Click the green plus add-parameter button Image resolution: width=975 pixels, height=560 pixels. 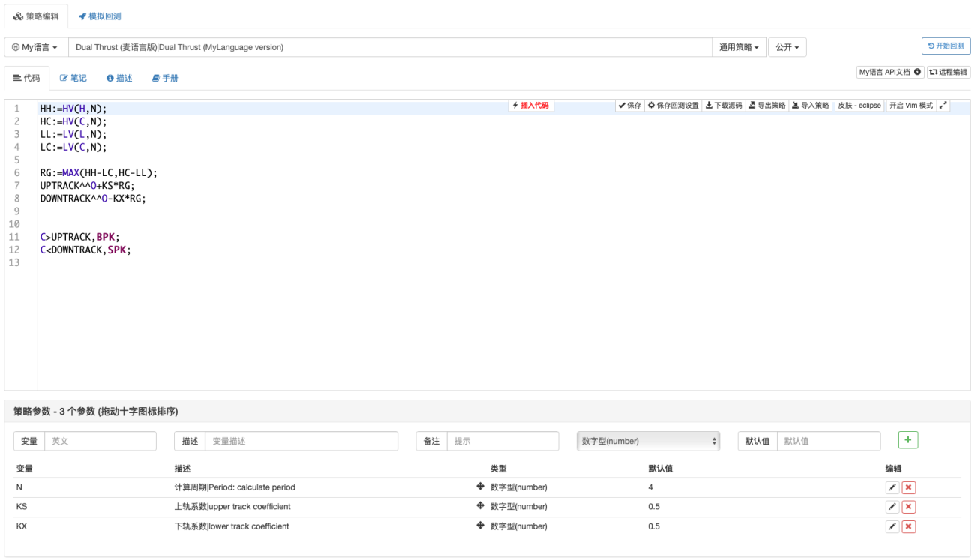[x=908, y=440]
